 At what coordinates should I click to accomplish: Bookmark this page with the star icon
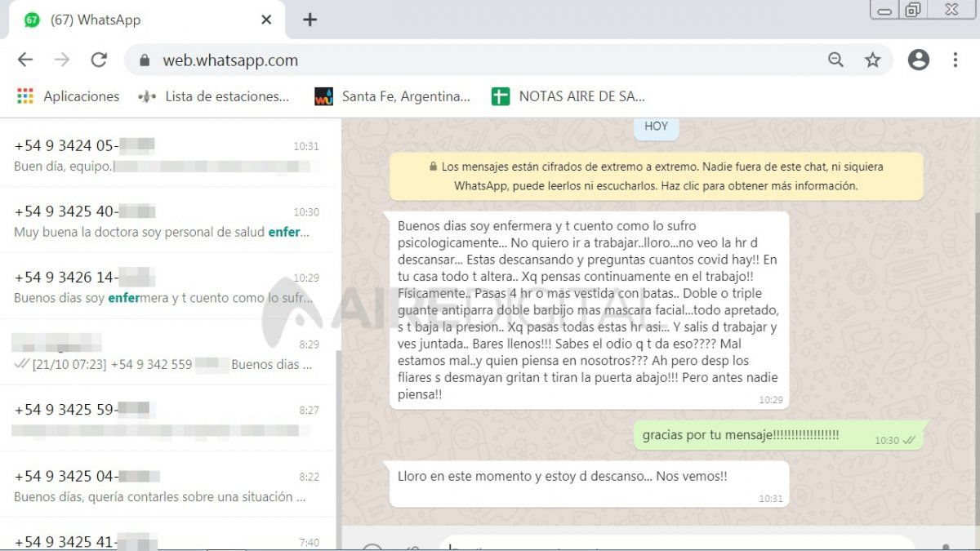[x=873, y=60]
